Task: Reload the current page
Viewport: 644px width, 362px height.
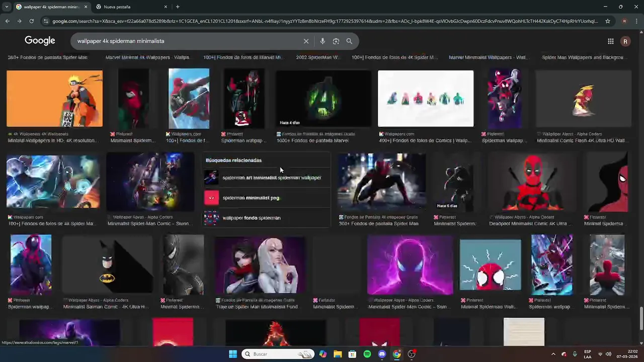Action: (x=31, y=21)
